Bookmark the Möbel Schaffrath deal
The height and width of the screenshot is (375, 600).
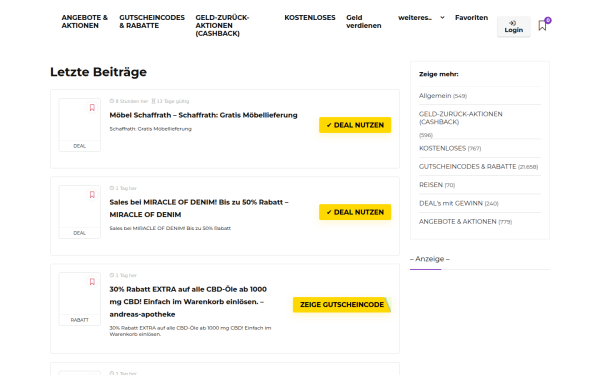pyautogui.click(x=92, y=108)
